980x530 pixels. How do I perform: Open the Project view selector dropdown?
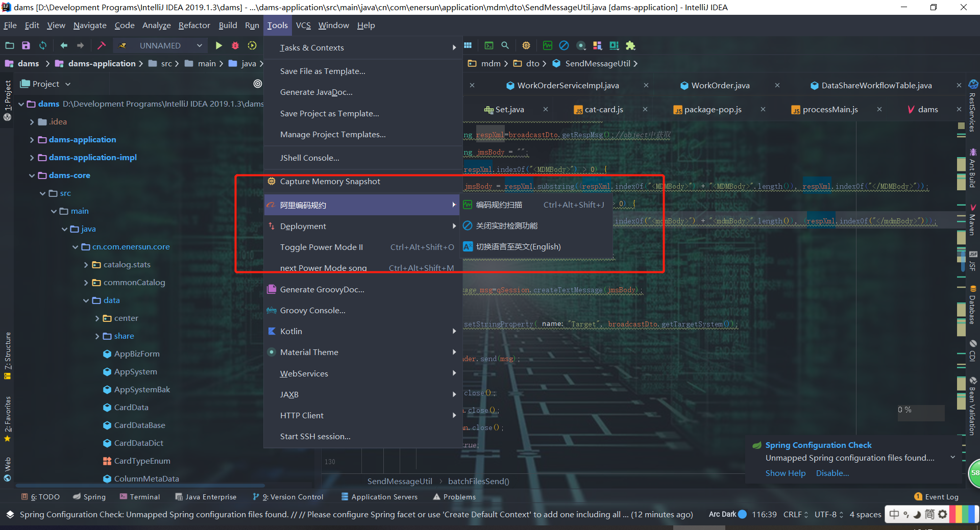point(46,84)
